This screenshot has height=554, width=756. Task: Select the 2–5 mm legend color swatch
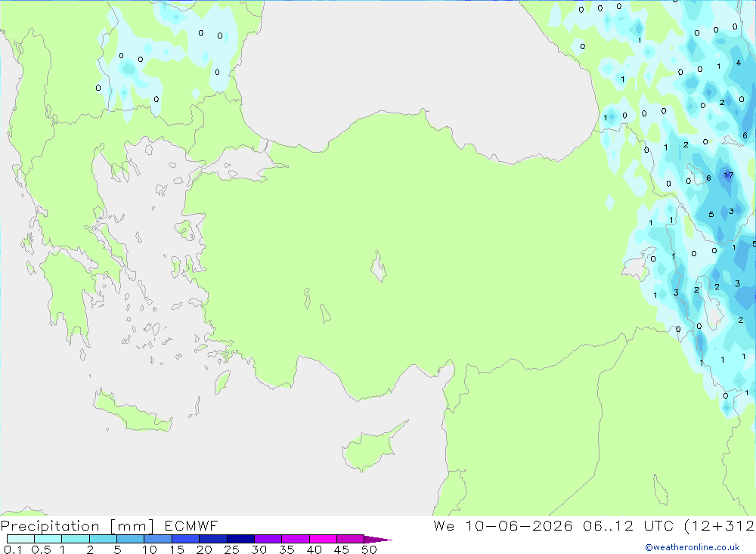(x=103, y=539)
